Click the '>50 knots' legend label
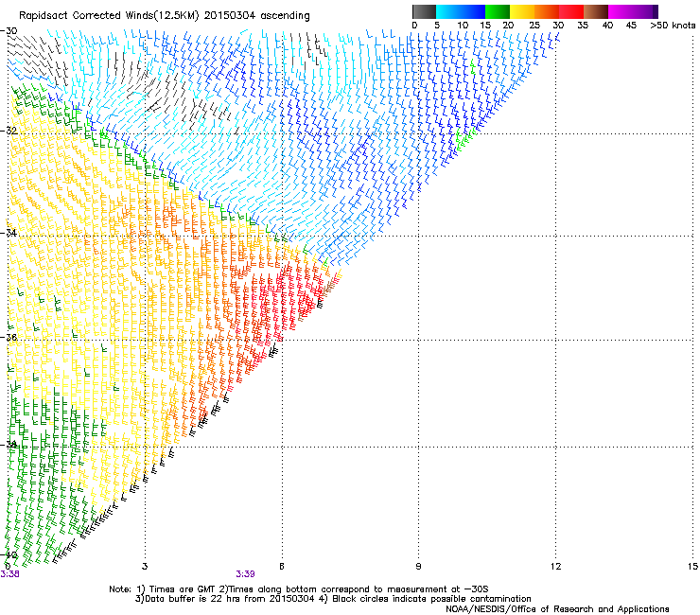 pyautogui.click(x=673, y=26)
